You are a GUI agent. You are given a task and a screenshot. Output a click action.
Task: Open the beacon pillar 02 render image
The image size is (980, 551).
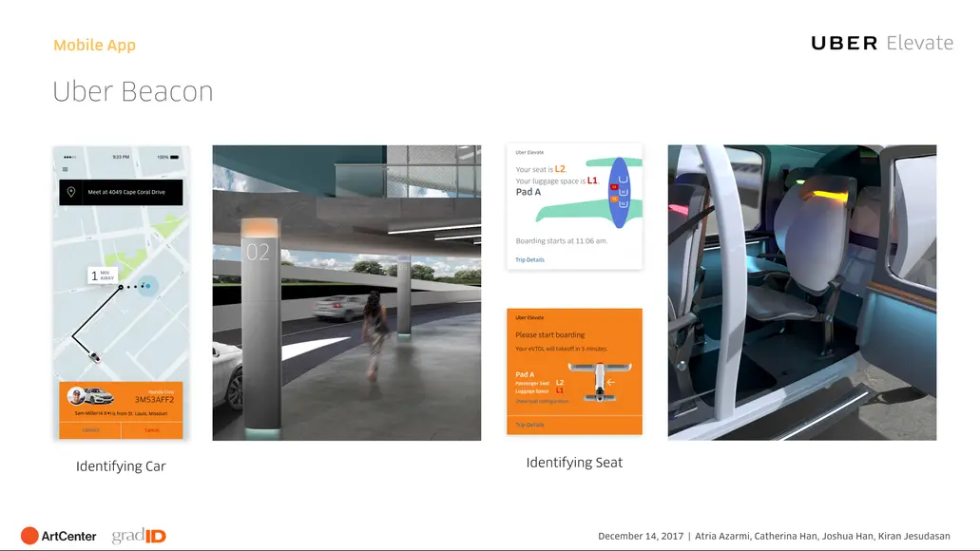coord(347,293)
